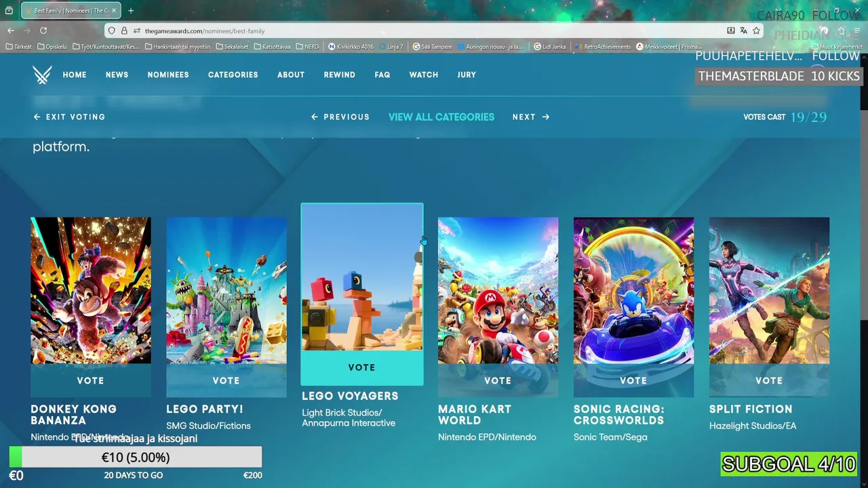Open the Työt/Kuntouttavat bookmarks folder
868x488 pixels.
click(x=106, y=47)
